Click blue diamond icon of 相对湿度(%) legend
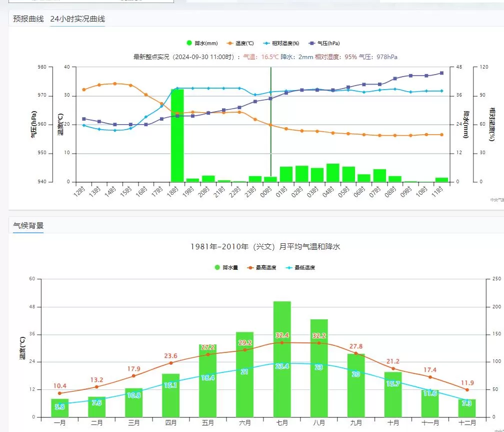The width and height of the screenshot is (504, 432). click(265, 44)
